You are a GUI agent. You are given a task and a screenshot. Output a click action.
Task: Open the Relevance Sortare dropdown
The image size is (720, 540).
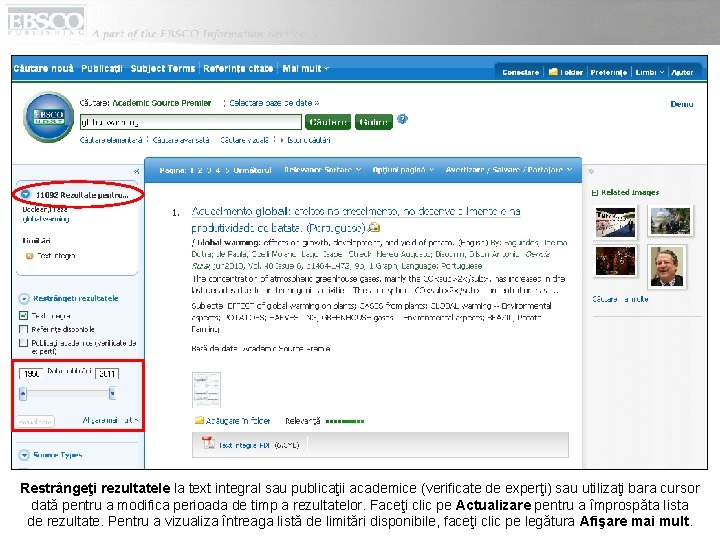tap(322, 170)
